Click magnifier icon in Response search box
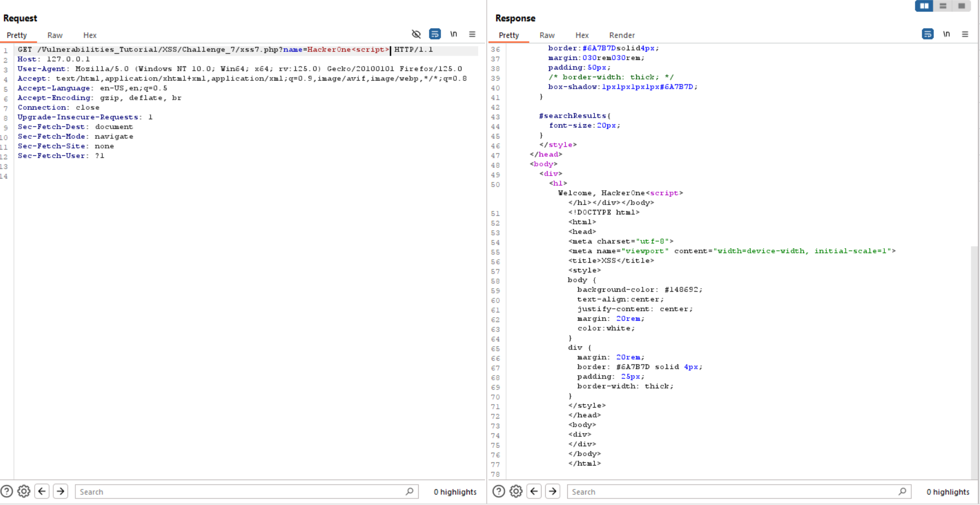This screenshot has width=980, height=505. pyautogui.click(x=902, y=491)
